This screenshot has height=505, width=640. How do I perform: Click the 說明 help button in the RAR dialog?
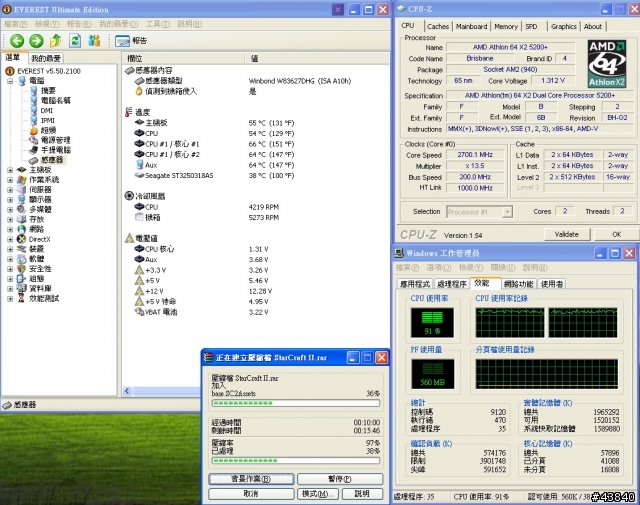[x=362, y=494]
